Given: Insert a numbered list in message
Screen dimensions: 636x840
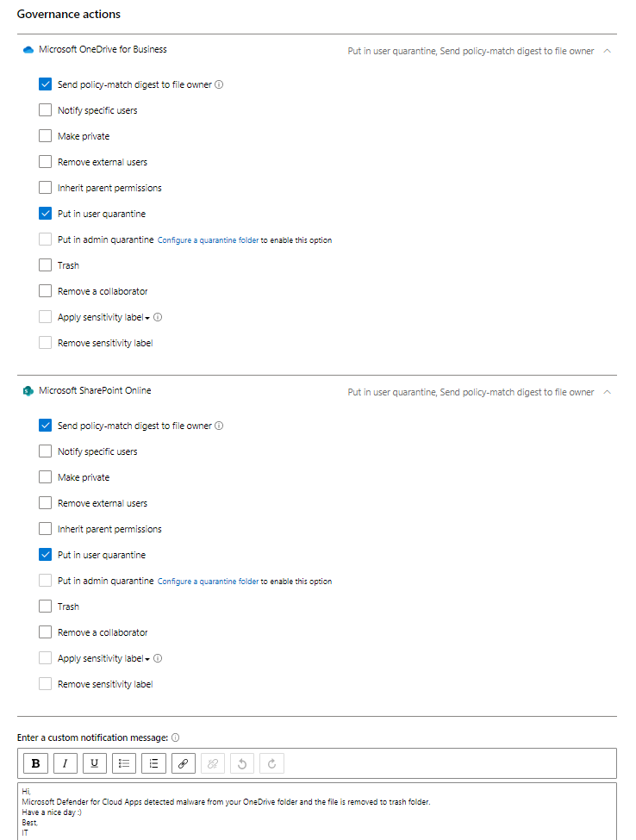Looking at the screenshot, I should pyautogui.click(x=154, y=763).
